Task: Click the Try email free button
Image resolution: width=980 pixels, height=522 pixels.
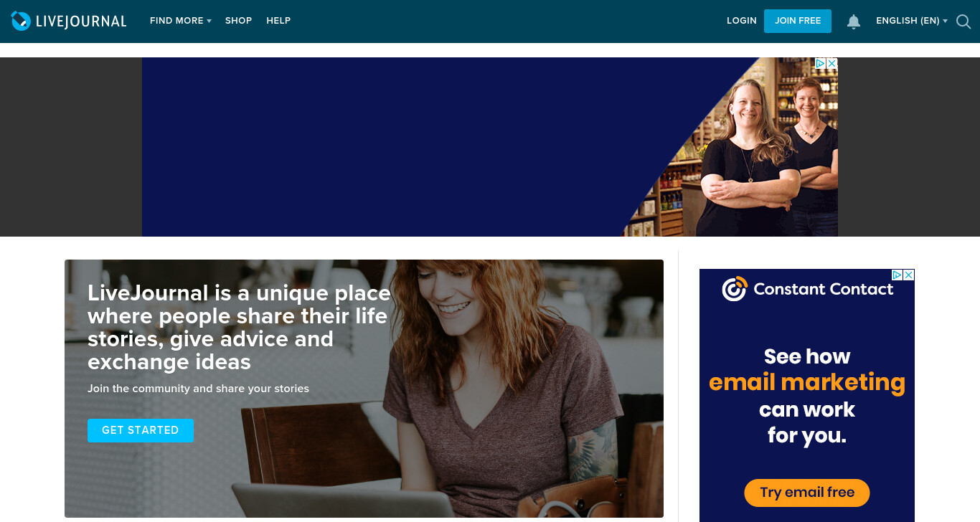Action: (807, 493)
